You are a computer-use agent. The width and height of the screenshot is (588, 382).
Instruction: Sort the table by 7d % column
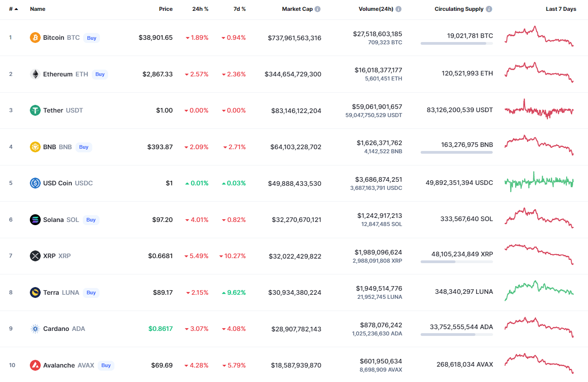click(239, 9)
